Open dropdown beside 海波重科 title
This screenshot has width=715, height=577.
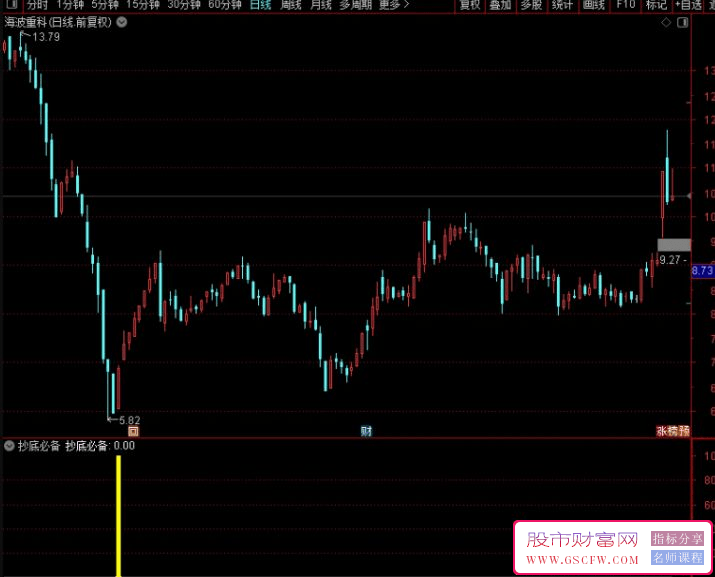pos(122,22)
